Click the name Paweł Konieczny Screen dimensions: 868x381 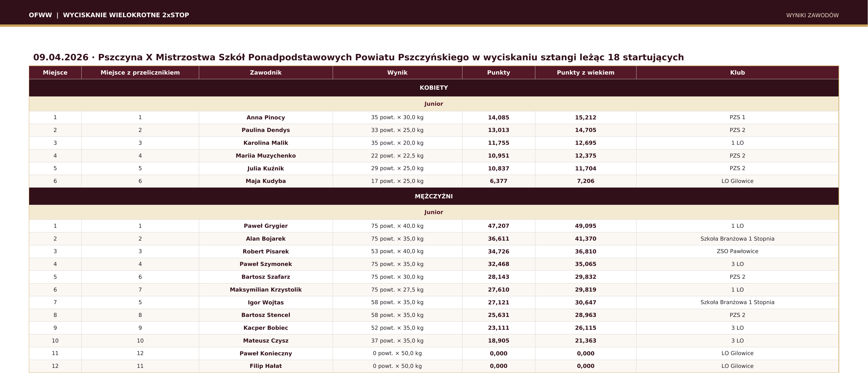pos(266,354)
